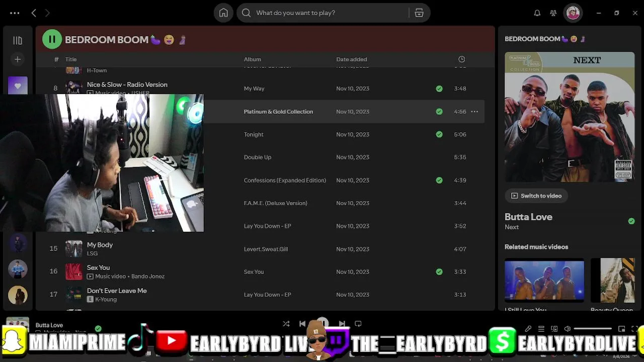This screenshot has width=644, height=362.
Task: Toggle saved checkmark on Sex You row
Action: point(439,272)
